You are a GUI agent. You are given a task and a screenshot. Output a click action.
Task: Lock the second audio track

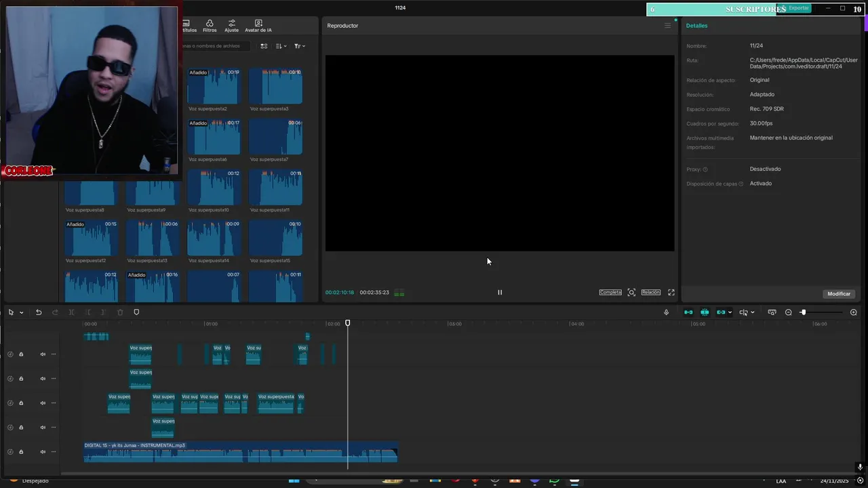21,378
